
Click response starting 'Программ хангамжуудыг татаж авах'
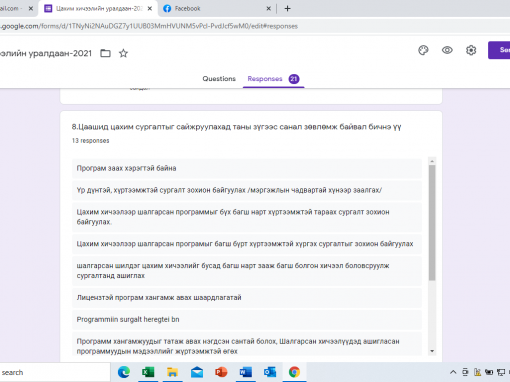click(247, 344)
